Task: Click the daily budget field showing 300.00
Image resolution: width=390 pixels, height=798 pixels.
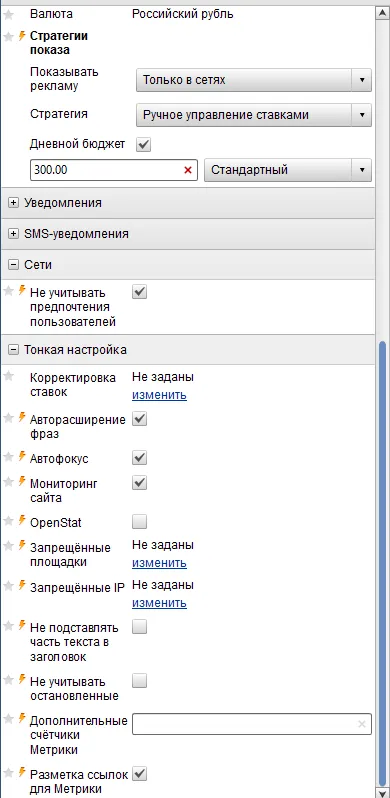Action: [114, 170]
